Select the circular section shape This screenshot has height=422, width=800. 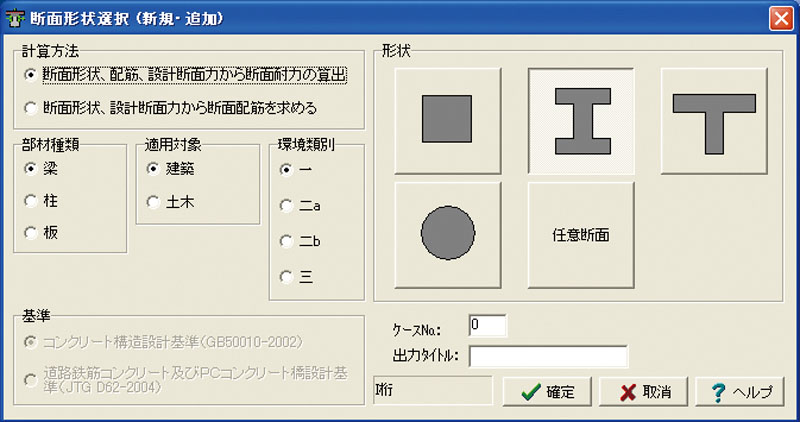(x=448, y=235)
